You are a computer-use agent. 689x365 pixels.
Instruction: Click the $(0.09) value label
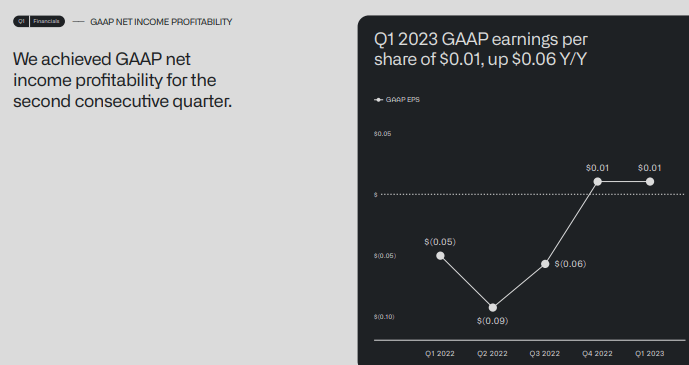[493, 321]
